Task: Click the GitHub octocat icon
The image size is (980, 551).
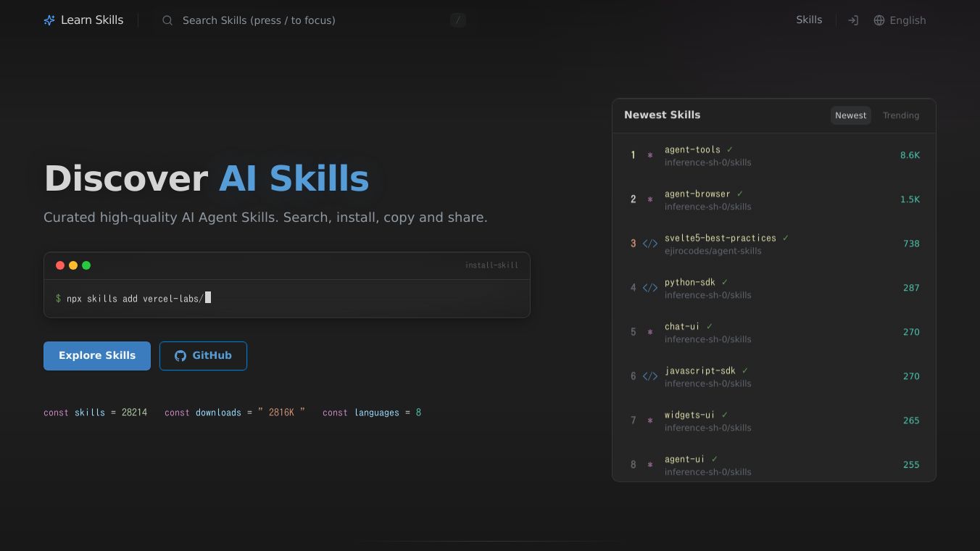Action: 180,356
